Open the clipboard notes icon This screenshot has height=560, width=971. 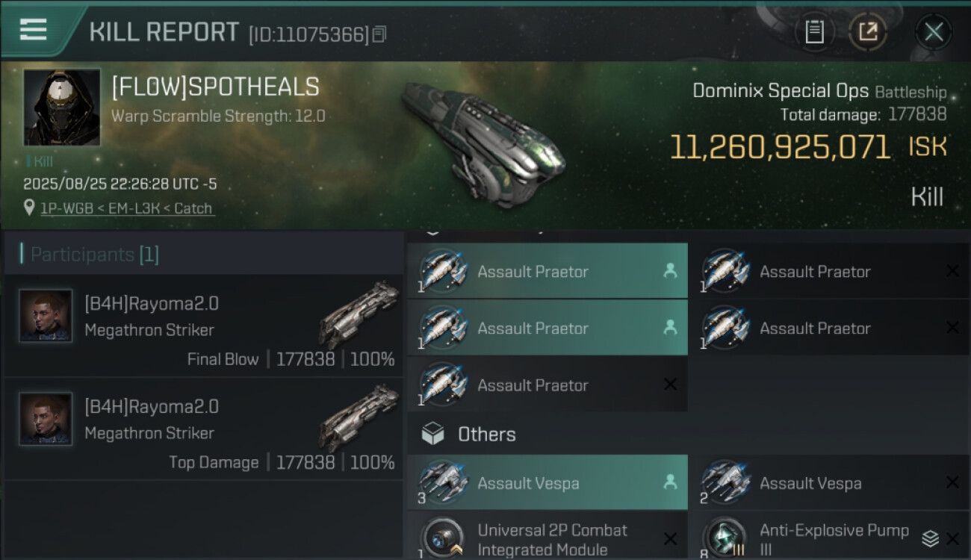814,32
